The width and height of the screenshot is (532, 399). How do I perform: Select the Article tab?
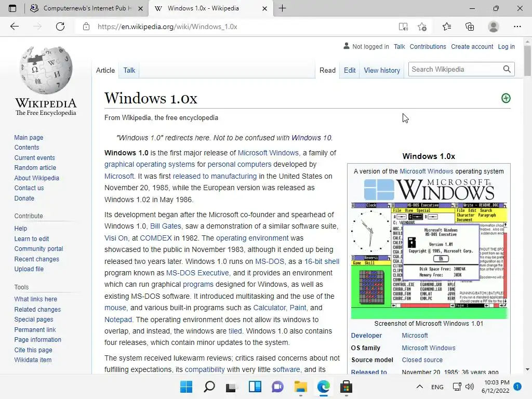pos(105,70)
